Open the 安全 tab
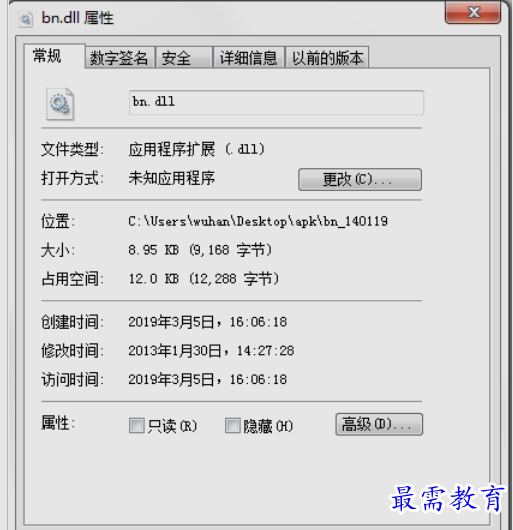513x530 pixels. coord(184,58)
